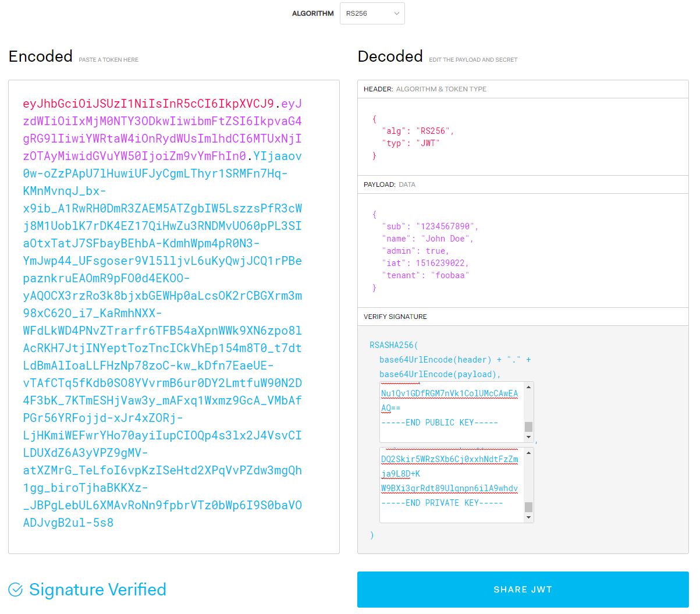Click the Signature Verified checkmark icon
The width and height of the screenshot is (700, 614).
click(x=16, y=590)
